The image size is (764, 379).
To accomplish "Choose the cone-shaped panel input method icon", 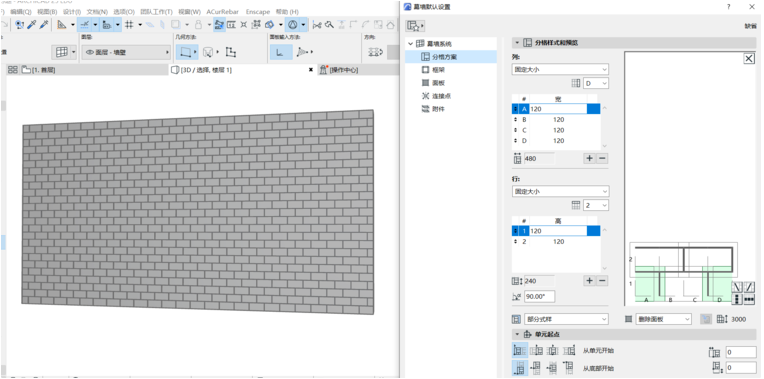I will [x=303, y=52].
